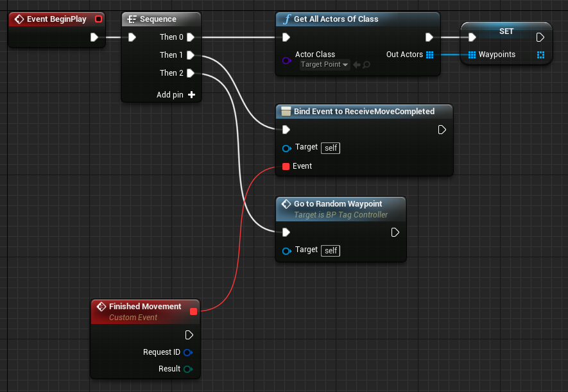Click the Waypoints input array pin on SET
The image size is (568, 392).
tap(472, 55)
